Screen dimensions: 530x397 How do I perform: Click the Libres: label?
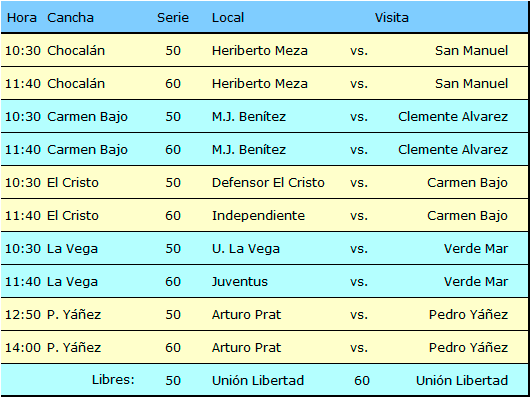[x=113, y=380]
